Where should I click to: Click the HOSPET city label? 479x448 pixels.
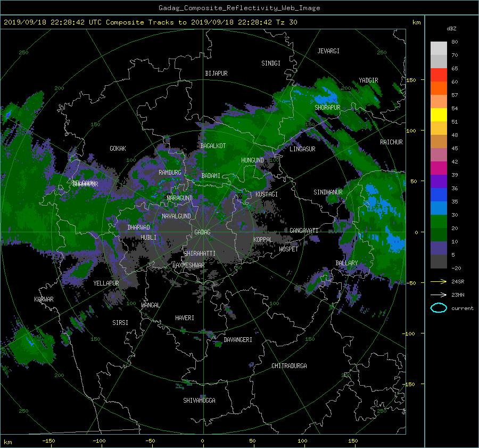coord(288,249)
